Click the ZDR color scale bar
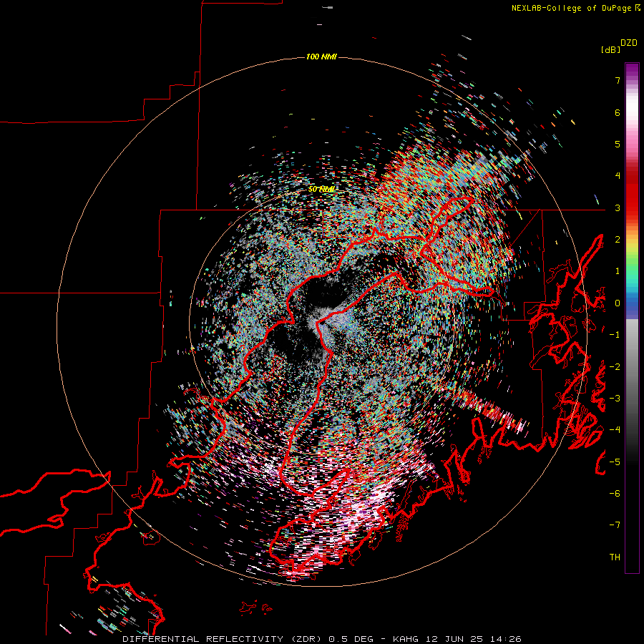This screenshot has height=644, width=644. 632,318
